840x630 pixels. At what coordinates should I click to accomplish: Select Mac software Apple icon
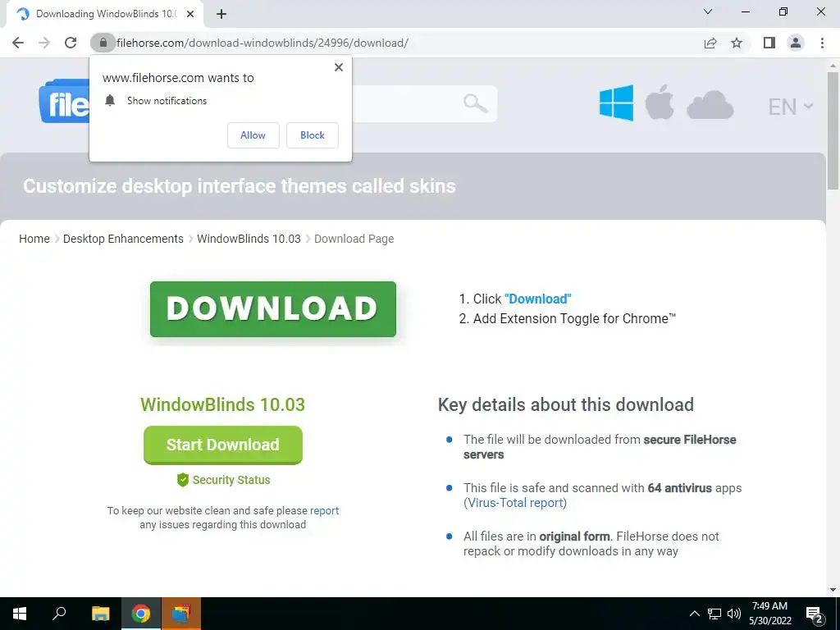(x=660, y=102)
